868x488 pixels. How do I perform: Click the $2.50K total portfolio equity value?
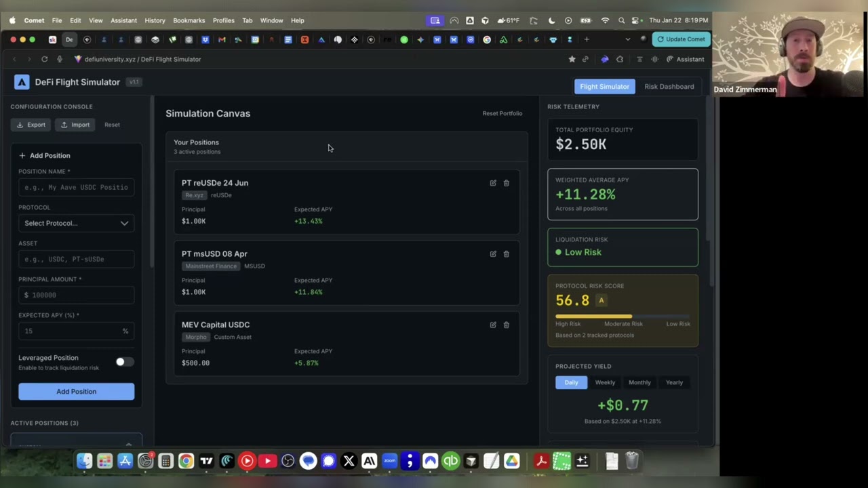pos(581,144)
